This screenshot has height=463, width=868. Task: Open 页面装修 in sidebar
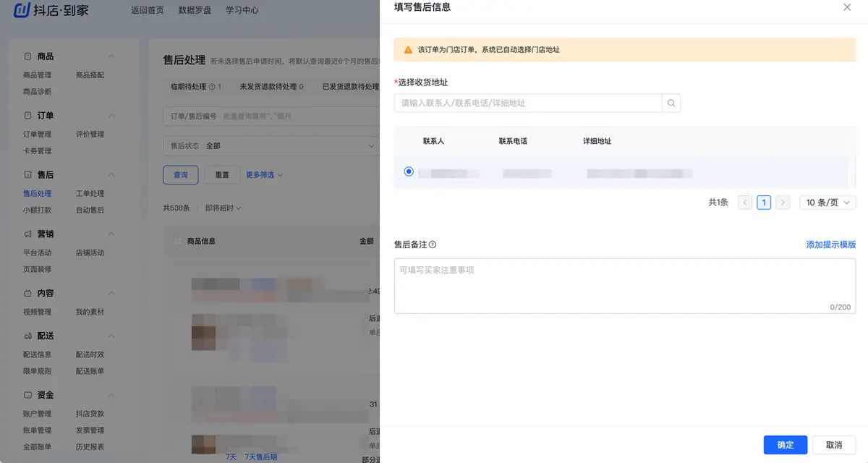tap(38, 270)
